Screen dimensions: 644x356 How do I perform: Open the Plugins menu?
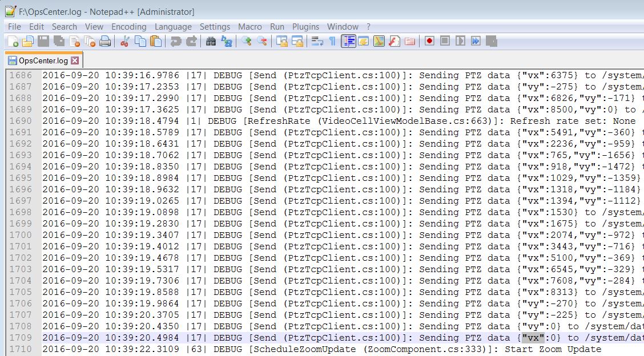pos(305,26)
